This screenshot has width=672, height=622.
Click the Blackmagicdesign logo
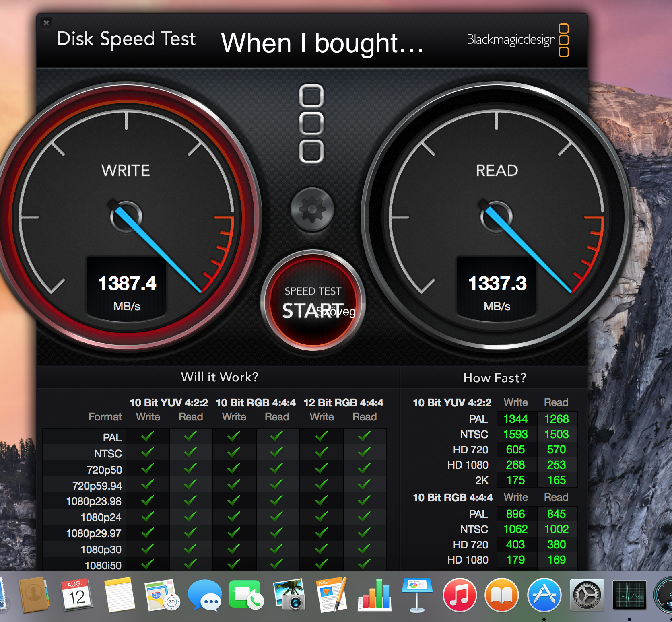(x=517, y=40)
